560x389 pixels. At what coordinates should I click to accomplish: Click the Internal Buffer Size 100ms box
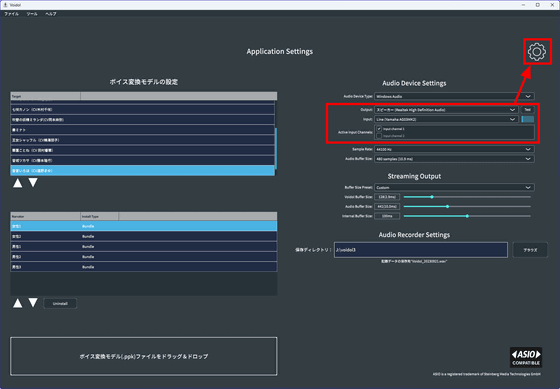pyautogui.click(x=387, y=216)
